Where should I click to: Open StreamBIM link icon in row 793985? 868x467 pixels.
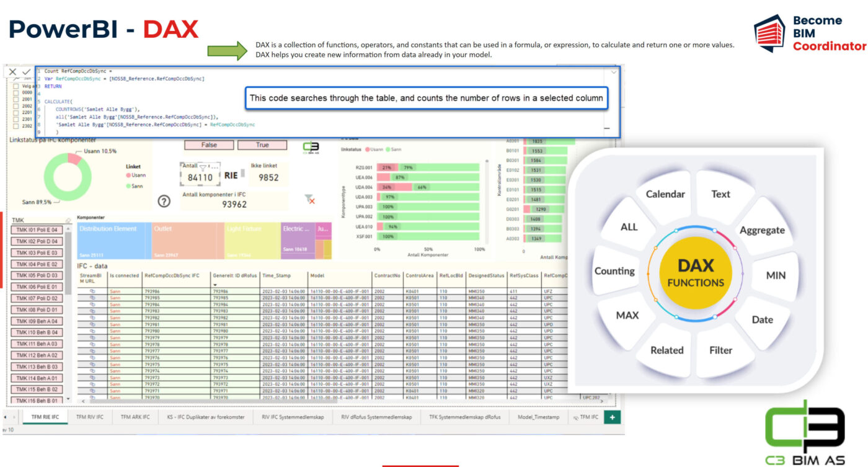[92, 297]
